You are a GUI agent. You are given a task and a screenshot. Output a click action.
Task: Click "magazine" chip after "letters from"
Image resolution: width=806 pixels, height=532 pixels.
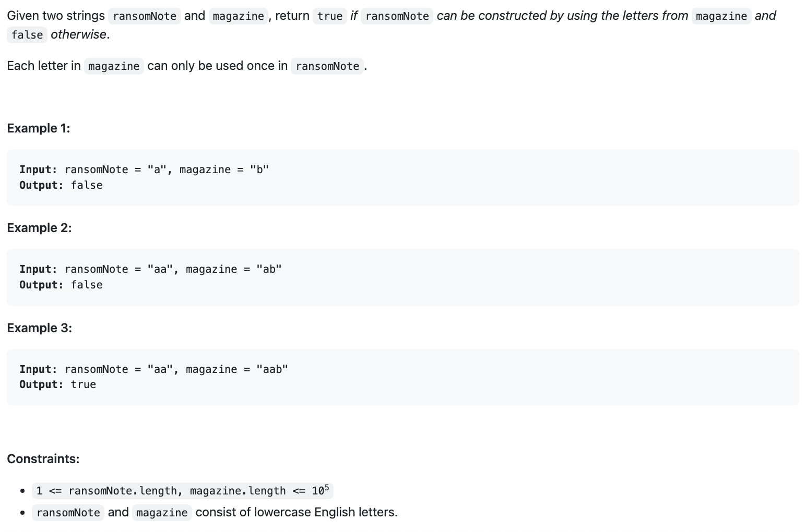[721, 16]
